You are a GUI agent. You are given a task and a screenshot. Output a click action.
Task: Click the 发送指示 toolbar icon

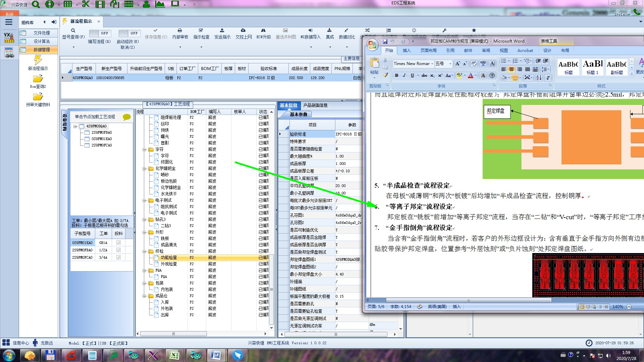[222, 31]
